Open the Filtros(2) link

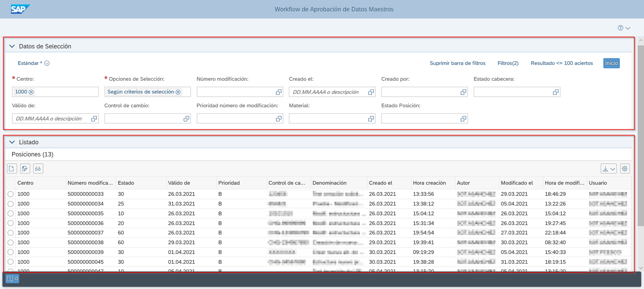click(508, 63)
